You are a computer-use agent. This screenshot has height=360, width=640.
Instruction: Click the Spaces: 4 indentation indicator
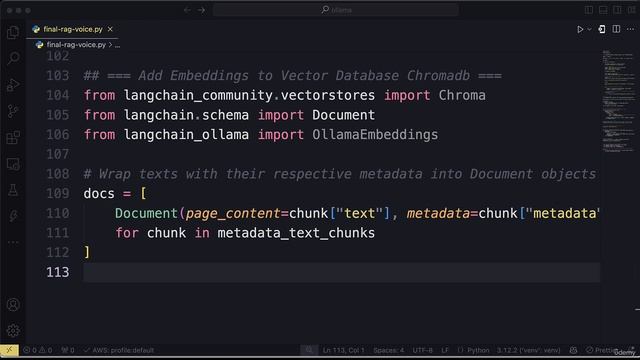point(389,350)
